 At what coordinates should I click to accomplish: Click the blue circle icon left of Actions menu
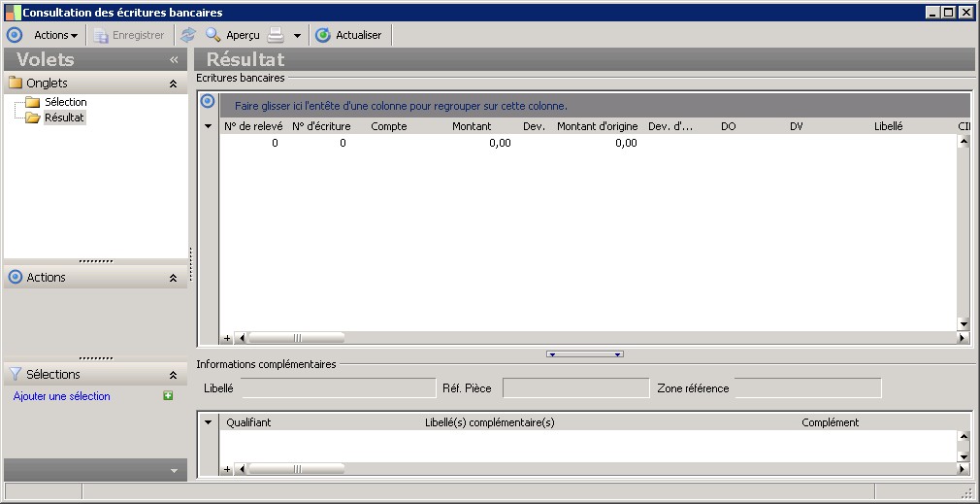15,35
